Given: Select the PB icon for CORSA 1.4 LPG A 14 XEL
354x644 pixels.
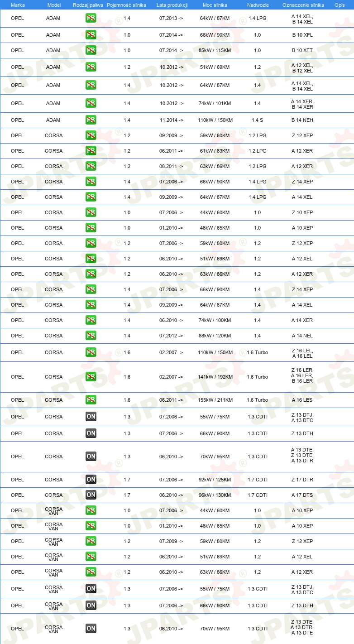Looking at the screenshot, I should tap(91, 197).
